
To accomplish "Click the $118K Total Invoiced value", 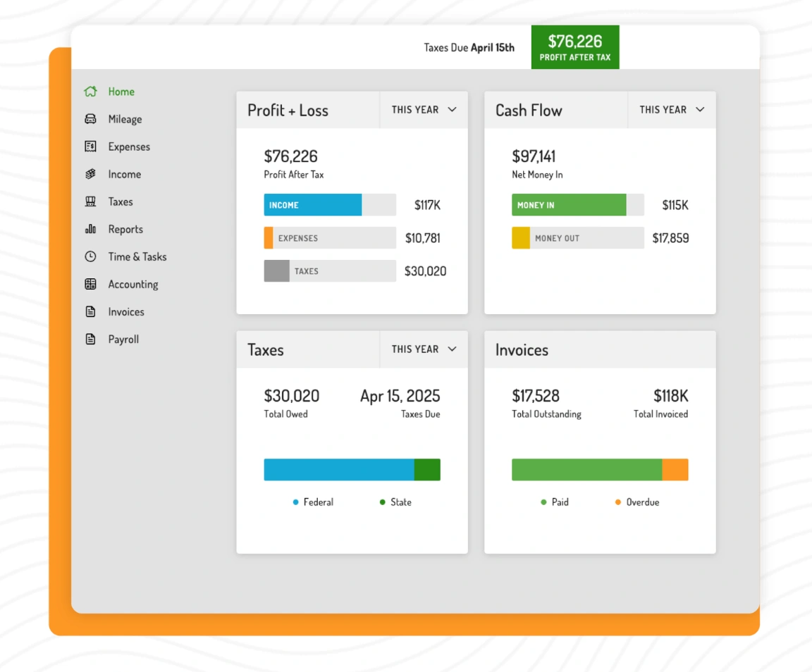I will point(671,396).
